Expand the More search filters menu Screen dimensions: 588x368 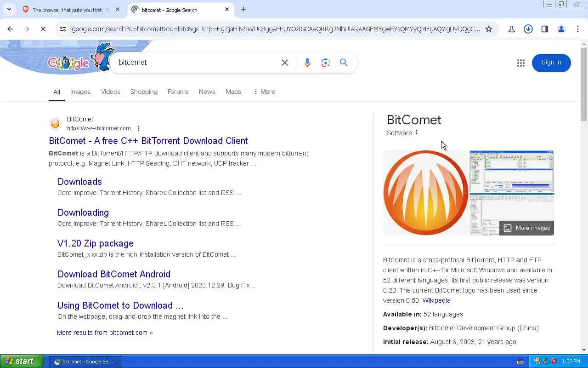click(x=264, y=92)
